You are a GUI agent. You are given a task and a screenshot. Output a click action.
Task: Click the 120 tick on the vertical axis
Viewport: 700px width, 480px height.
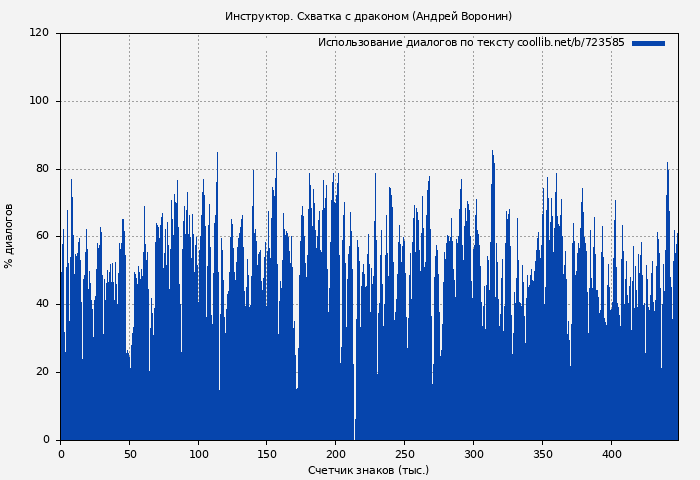40,33
